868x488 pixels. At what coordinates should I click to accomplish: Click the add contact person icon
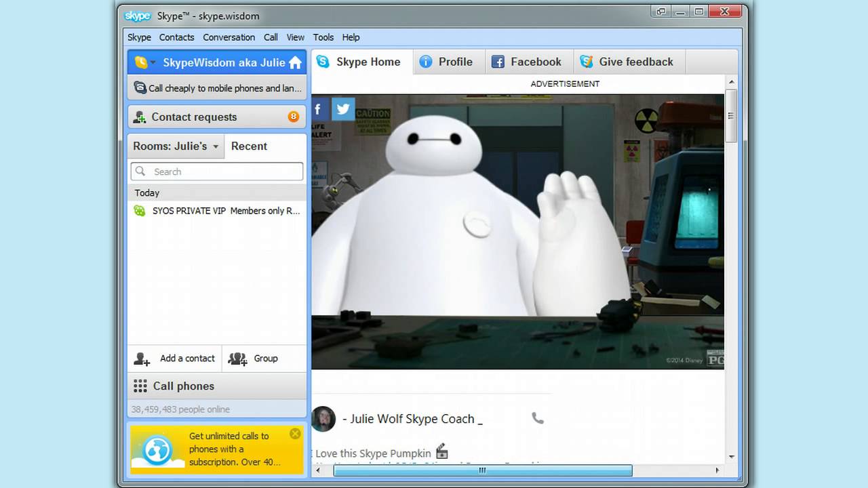tap(142, 359)
